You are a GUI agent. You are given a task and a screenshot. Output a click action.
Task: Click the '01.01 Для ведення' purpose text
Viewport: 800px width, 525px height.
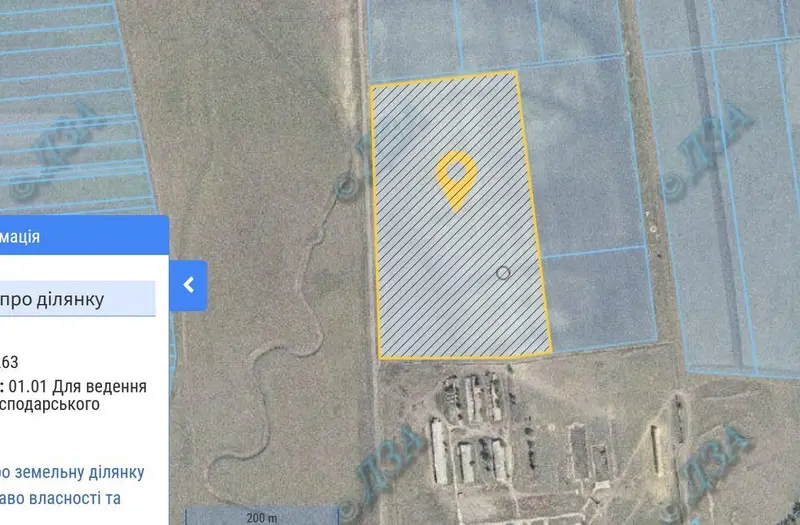[78, 386]
